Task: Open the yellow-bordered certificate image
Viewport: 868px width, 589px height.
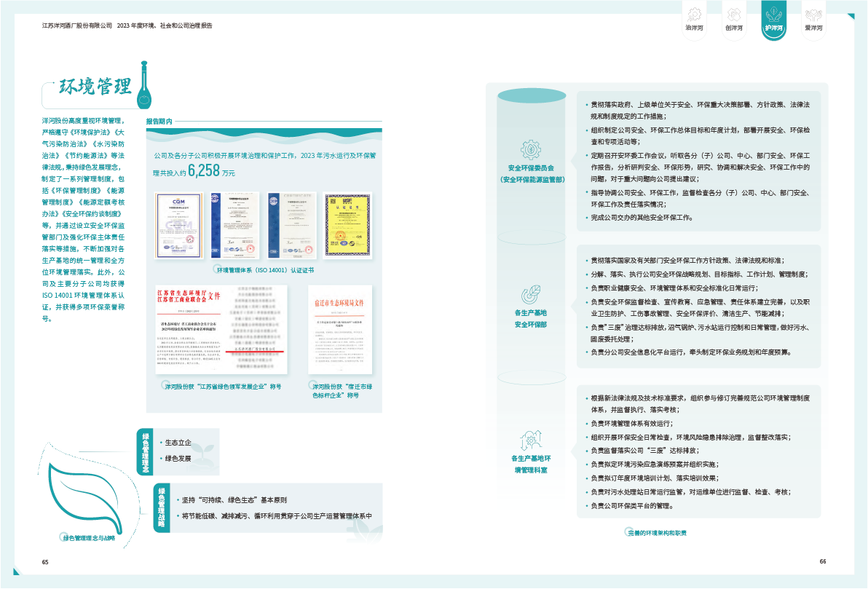Action: 347,226
